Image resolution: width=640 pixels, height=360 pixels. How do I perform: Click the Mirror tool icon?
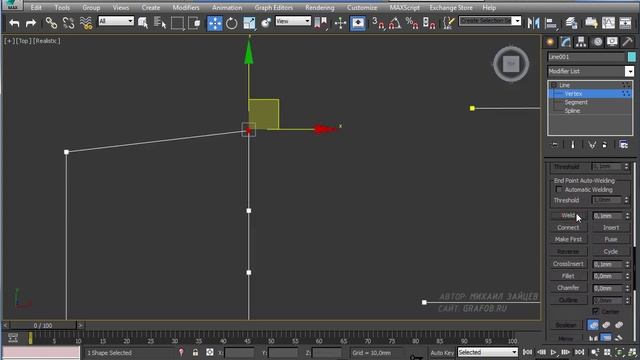click(x=533, y=23)
